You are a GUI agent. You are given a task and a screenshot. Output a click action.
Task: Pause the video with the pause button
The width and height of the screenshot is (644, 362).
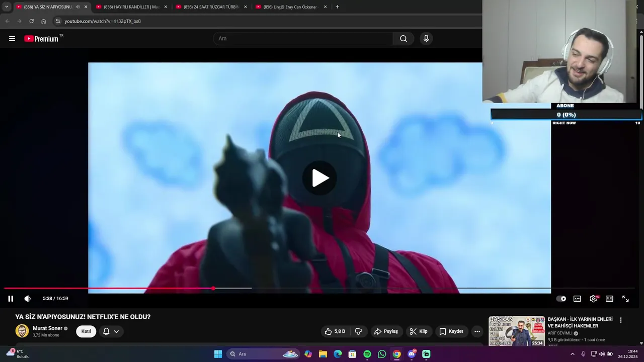click(11, 299)
